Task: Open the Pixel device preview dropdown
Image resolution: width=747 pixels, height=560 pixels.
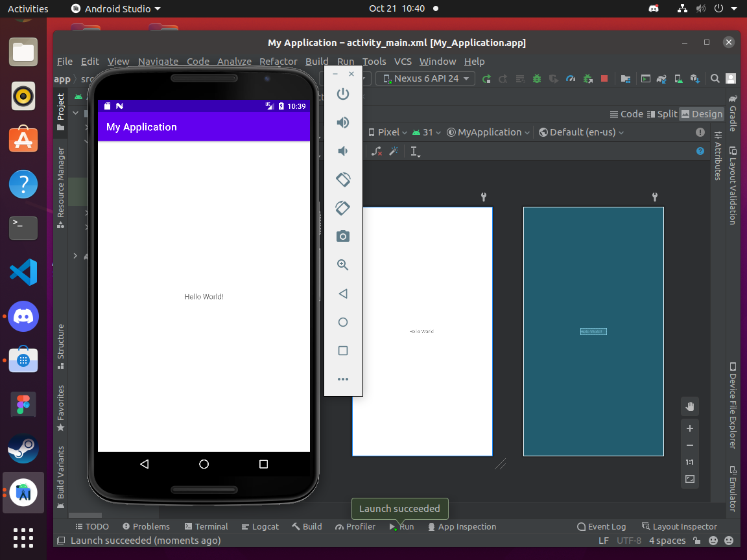Action: click(x=388, y=132)
